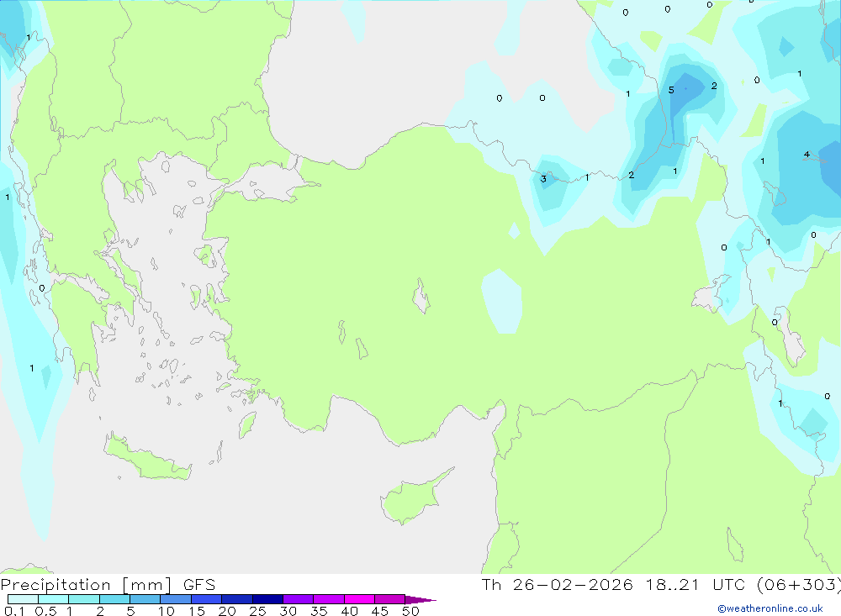Pick the legend swatch between 15 and 20
The image size is (841, 616).
[206, 599]
